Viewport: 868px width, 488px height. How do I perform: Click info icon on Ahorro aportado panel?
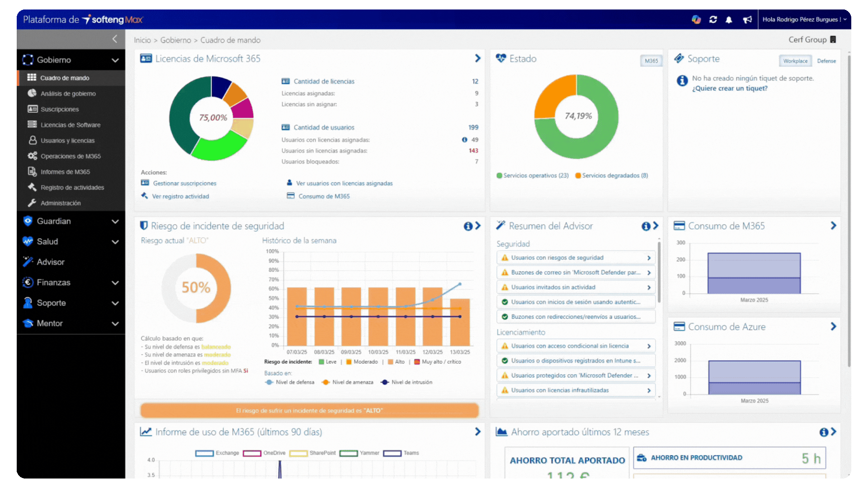(824, 432)
